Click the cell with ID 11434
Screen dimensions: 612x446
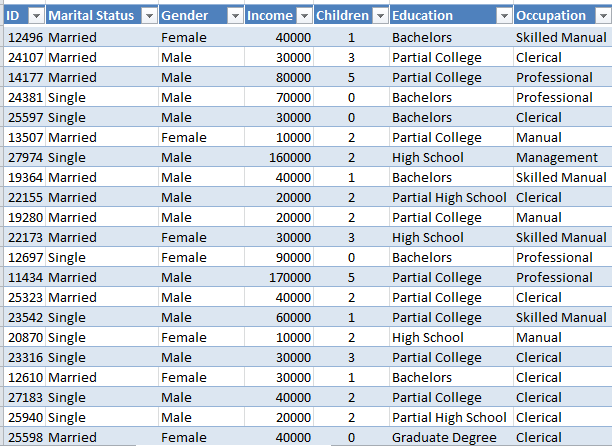click(x=24, y=277)
